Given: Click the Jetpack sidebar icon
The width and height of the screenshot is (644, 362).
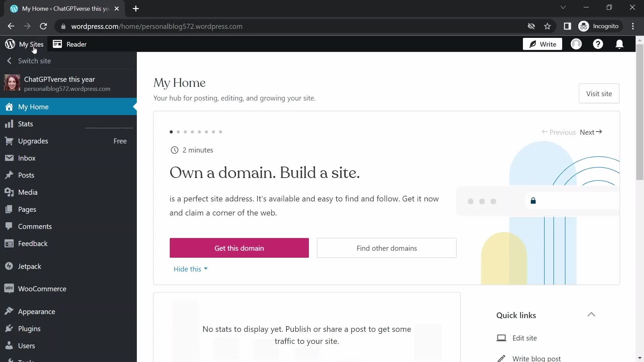Looking at the screenshot, I should (x=9, y=266).
